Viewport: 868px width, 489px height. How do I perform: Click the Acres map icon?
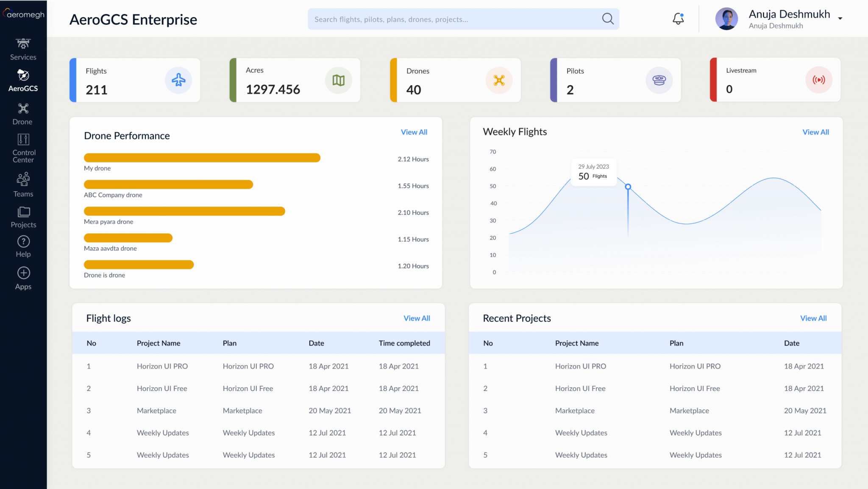point(338,80)
